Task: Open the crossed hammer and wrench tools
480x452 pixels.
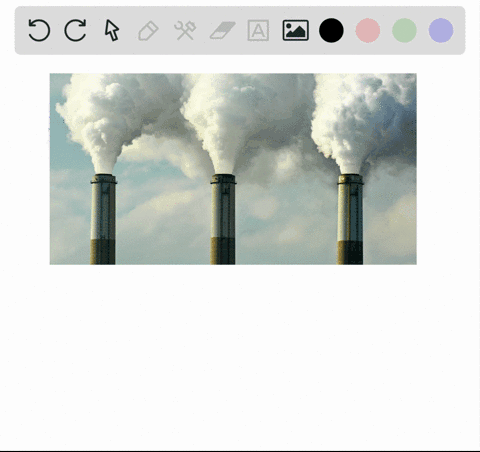Action: 185,30
